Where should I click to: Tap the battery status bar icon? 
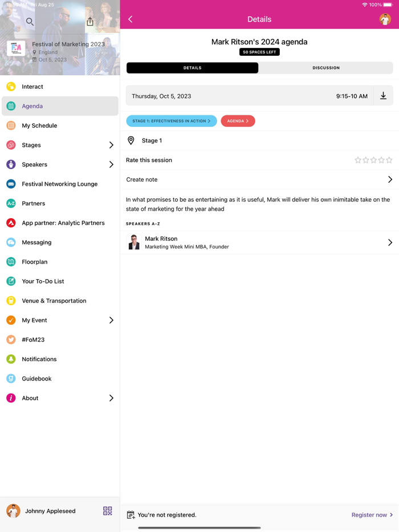click(388, 5)
